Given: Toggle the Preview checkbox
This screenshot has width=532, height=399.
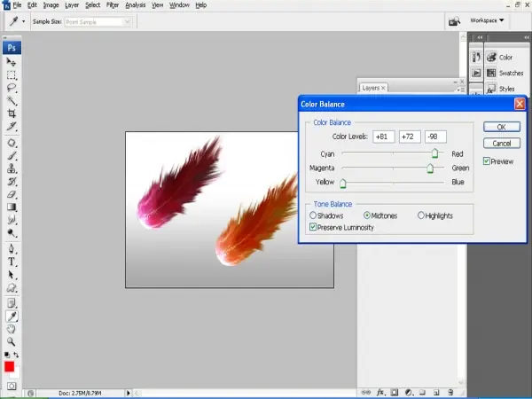Looking at the screenshot, I should 487,161.
